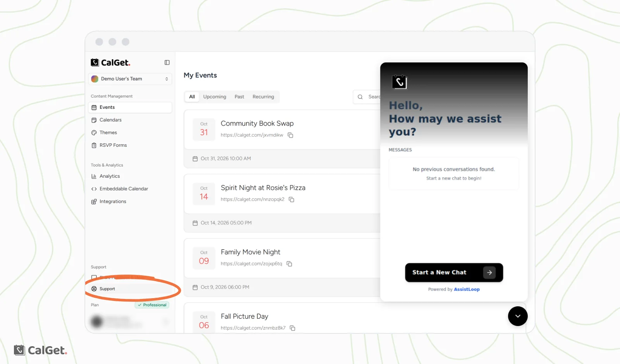The height and width of the screenshot is (364, 620).
Task: Open the Community Book Swap event
Action: click(x=257, y=124)
